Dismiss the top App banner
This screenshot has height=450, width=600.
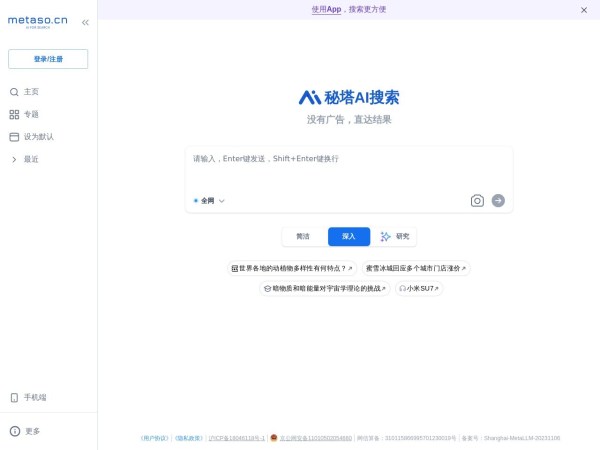(x=584, y=10)
